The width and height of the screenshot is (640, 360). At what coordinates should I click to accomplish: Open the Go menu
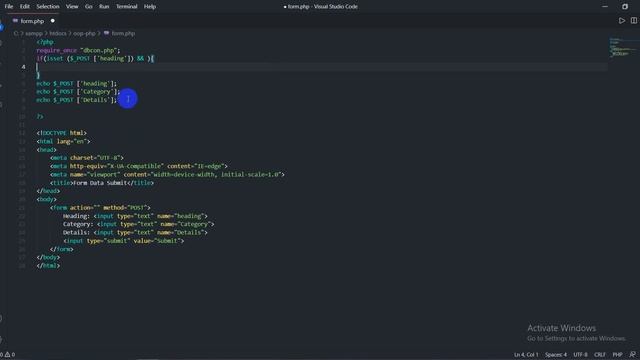[x=89, y=7]
